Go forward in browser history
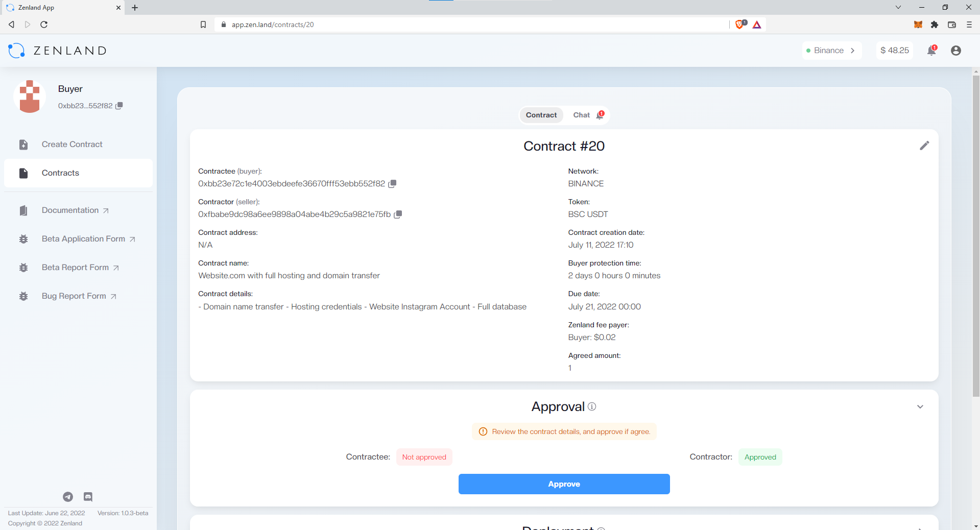The image size is (980, 530). (28, 25)
